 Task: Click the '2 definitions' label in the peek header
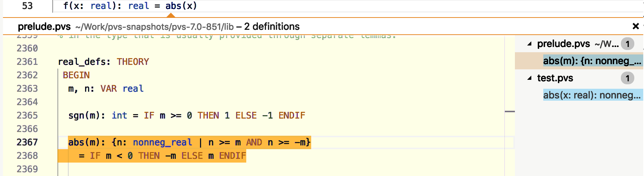click(272, 26)
